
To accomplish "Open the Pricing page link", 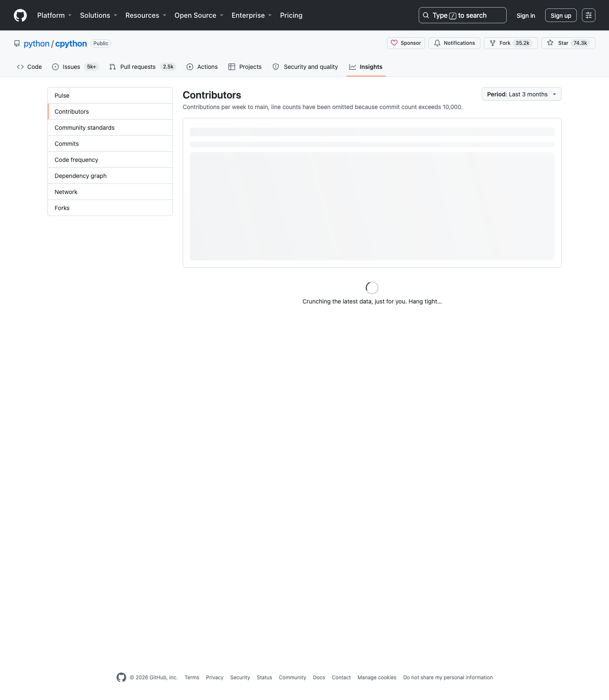I will tap(291, 15).
